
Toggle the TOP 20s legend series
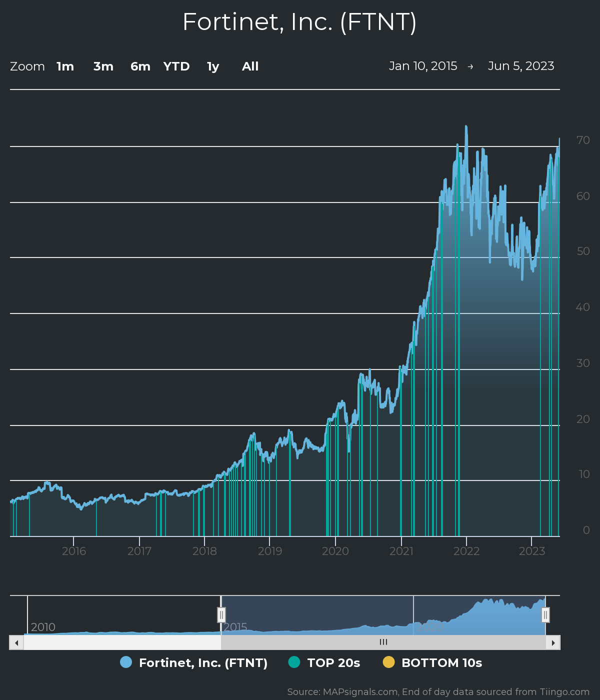[x=324, y=662]
